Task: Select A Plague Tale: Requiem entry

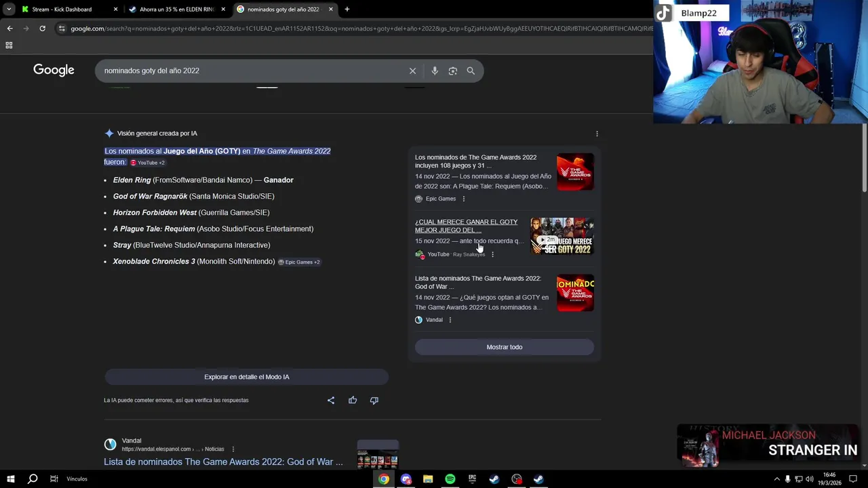Action: tap(213, 228)
